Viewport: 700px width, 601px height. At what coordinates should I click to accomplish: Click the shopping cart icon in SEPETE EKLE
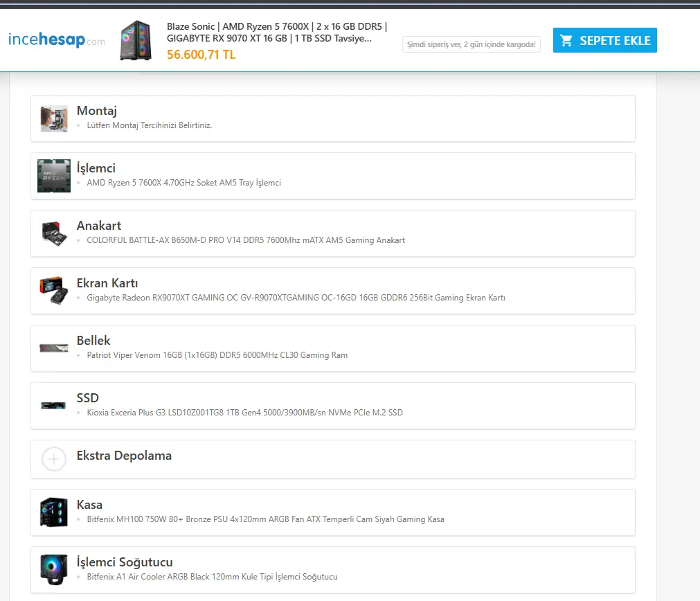(566, 41)
